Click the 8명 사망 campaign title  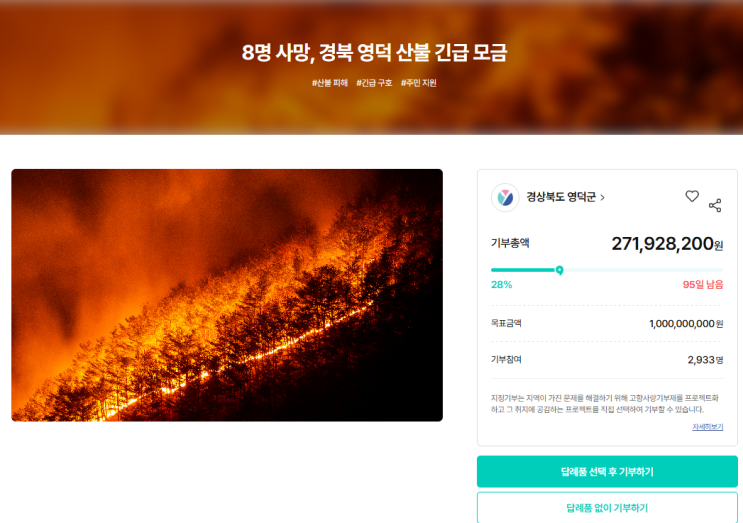pyautogui.click(x=374, y=52)
